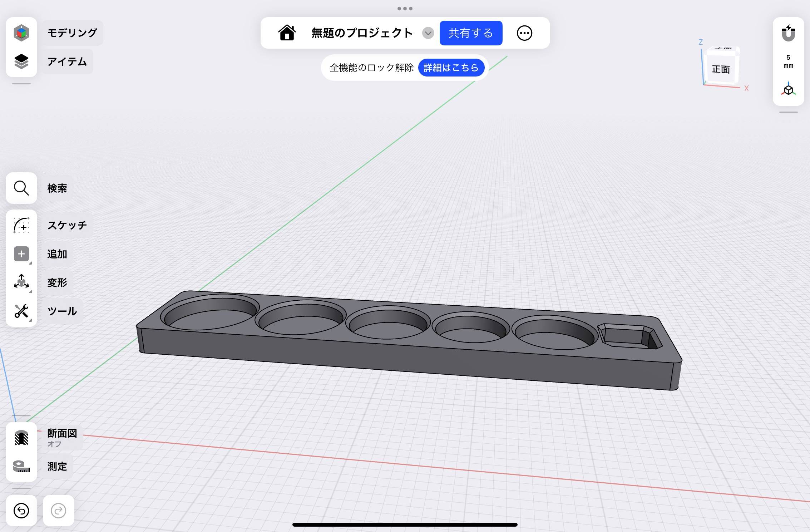Viewport: 810px width, 532px height.
Task: Switch the view projection cube icon
Action: (788, 89)
